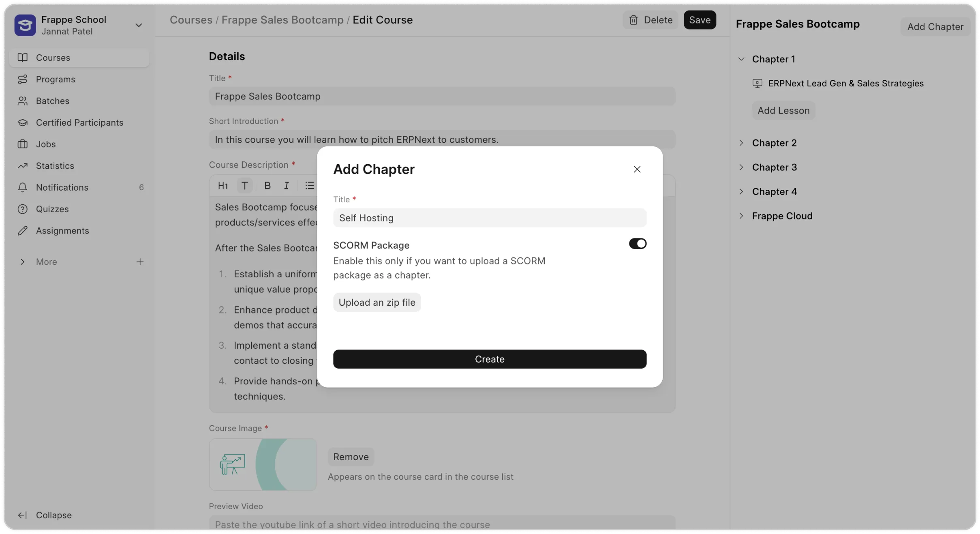Select the Statistics icon in the sidebar
The height and width of the screenshot is (534, 980).
[23, 165]
